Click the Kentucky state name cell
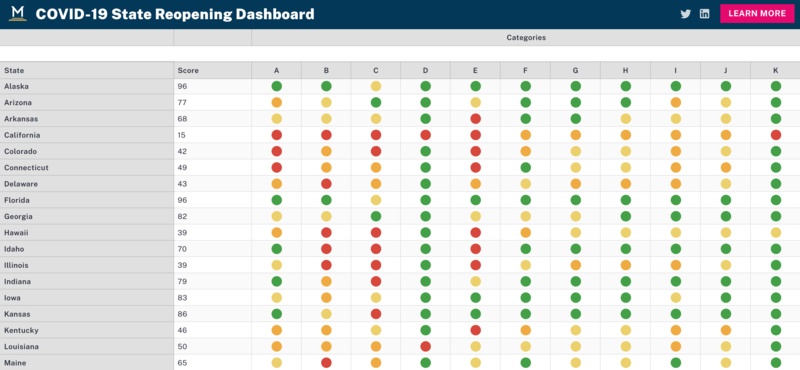Viewport: 800px width, 370px height. pos(87,330)
